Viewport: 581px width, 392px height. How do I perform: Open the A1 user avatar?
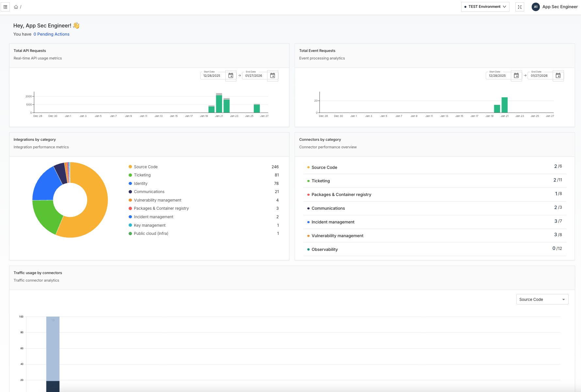[536, 7]
